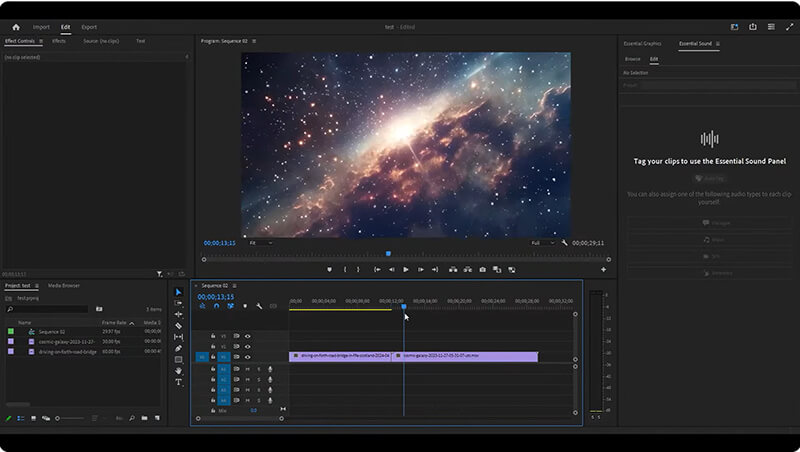Toggle the Frame Rate column sort arrow
Image resolution: width=800 pixels, height=452 pixels.
pyautogui.click(x=132, y=323)
